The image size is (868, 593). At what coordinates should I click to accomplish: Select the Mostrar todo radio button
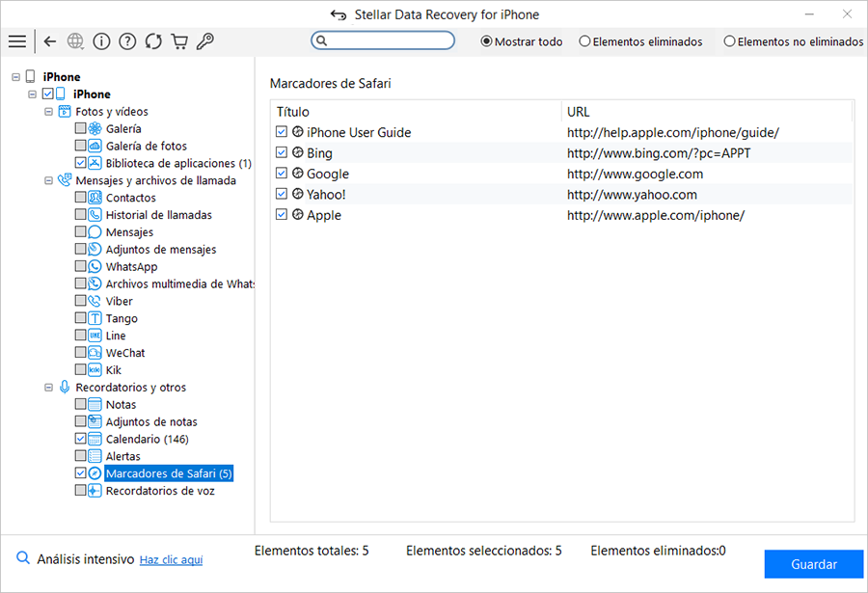tap(486, 41)
